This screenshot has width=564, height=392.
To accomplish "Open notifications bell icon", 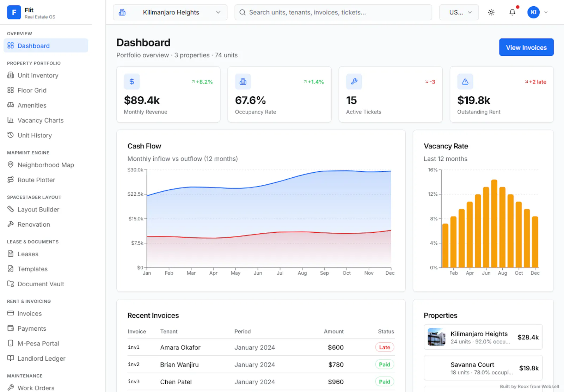I will tap(512, 12).
